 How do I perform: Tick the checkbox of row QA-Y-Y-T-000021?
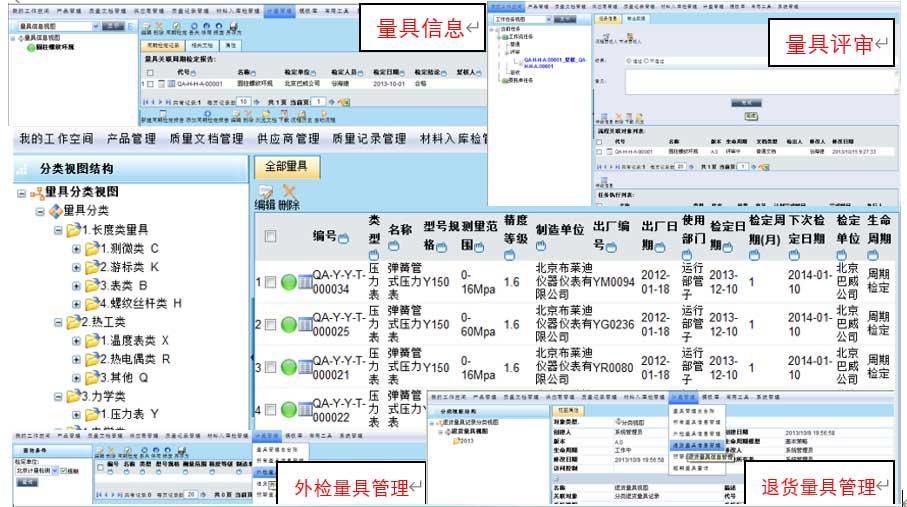coord(270,368)
